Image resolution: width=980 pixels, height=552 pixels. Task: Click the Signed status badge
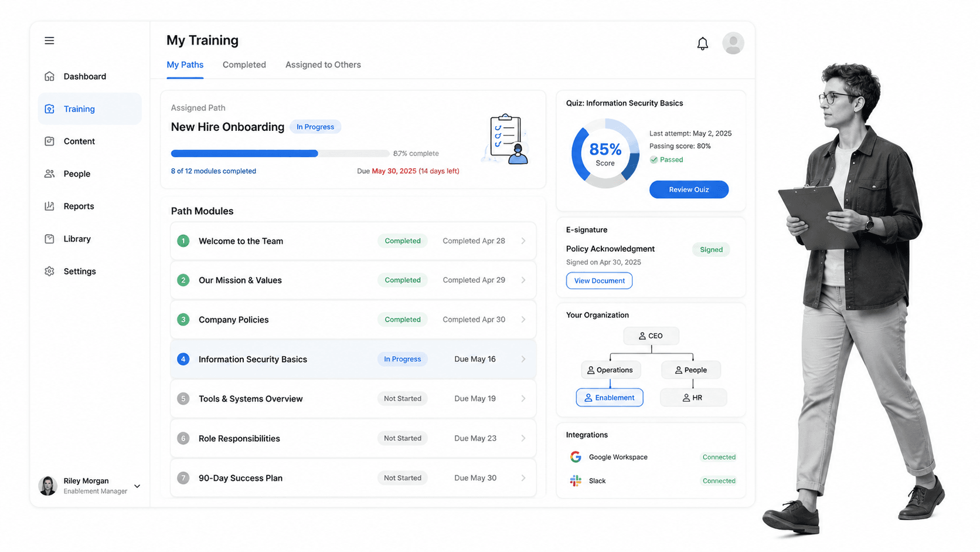pyautogui.click(x=711, y=250)
